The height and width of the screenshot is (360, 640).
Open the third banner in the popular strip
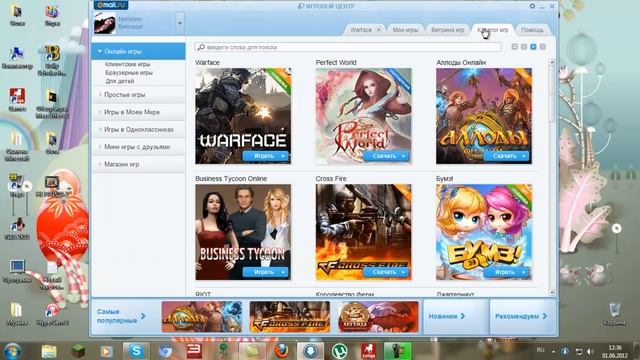pyautogui.click(x=378, y=317)
